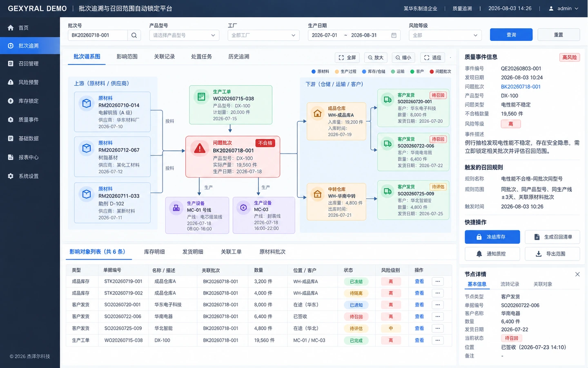Switch to 流转记录 tab in node details

pyautogui.click(x=510, y=284)
